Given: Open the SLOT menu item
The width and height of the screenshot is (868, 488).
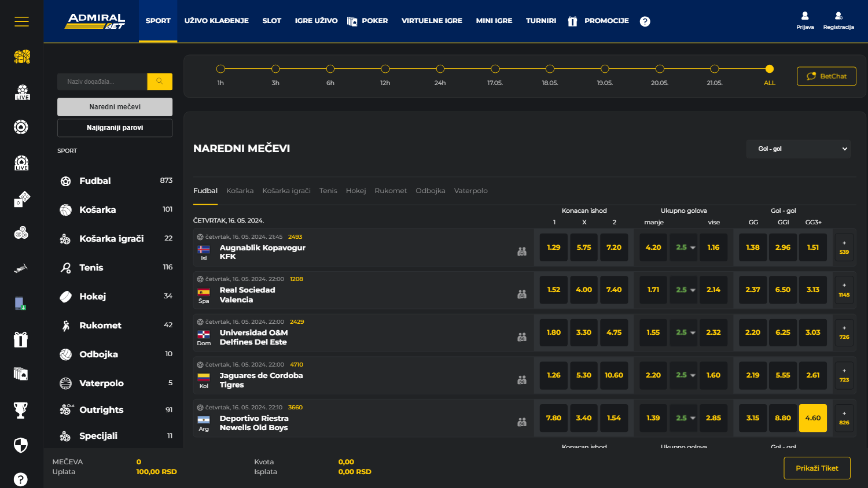Looking at the screenshot, I should 271,21.
